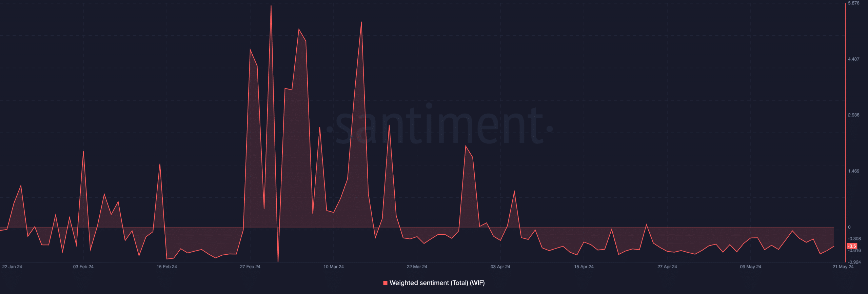Click the '03 Feb 24' date label
The image size is (868, 294).
click(83, 267)
